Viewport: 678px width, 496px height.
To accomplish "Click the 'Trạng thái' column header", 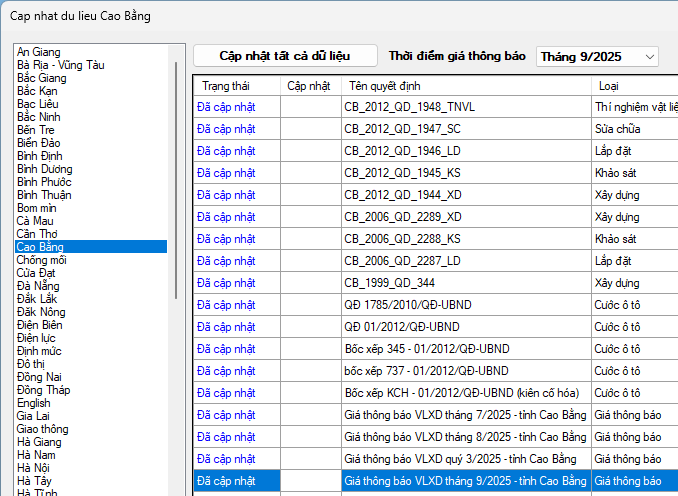I will (225, 86).
